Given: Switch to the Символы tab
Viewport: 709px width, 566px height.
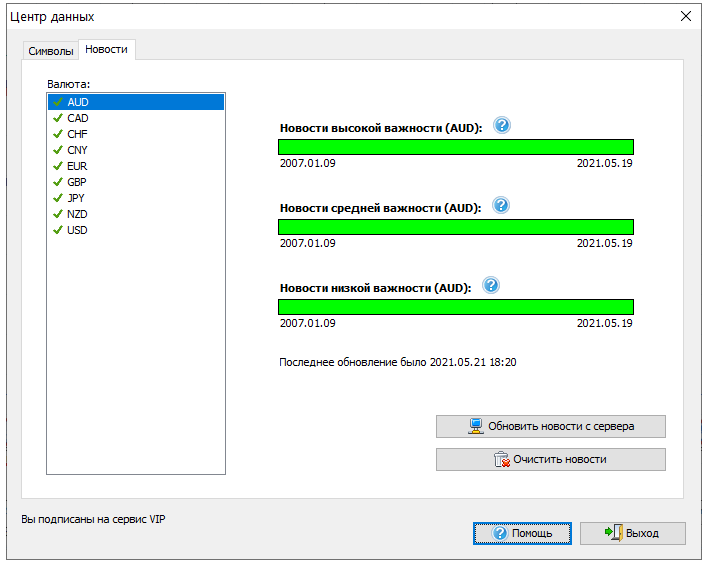Looking at the screenshot, I should (51, 51).
